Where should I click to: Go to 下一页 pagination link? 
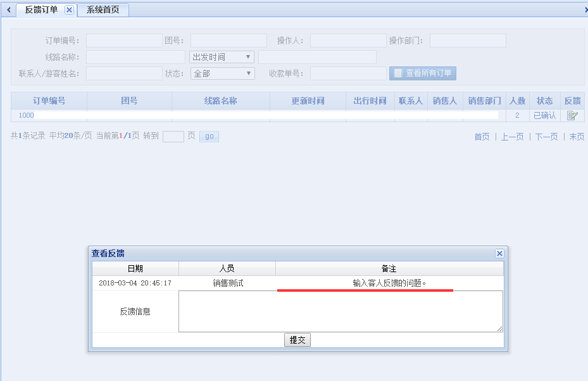[x=546, y=137]
